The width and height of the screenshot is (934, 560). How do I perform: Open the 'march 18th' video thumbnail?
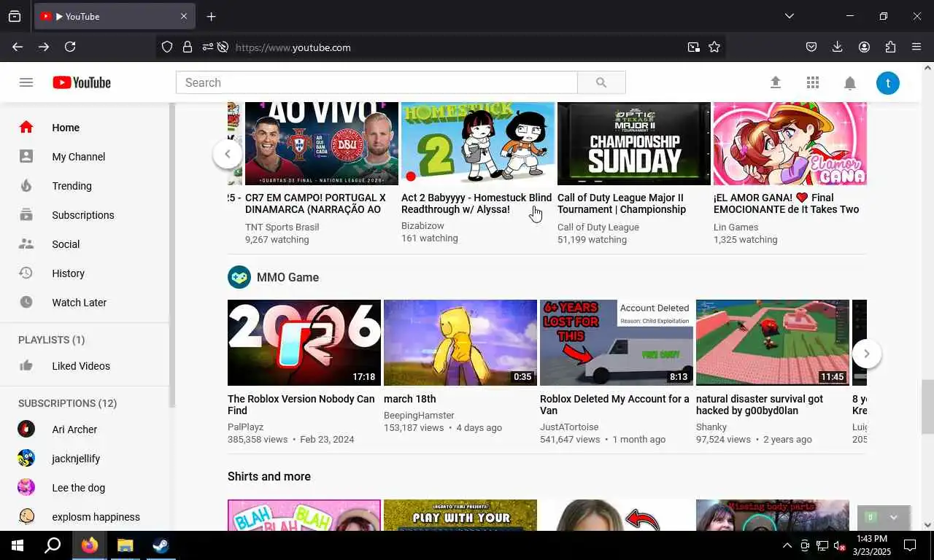click(x=460, y=343)
